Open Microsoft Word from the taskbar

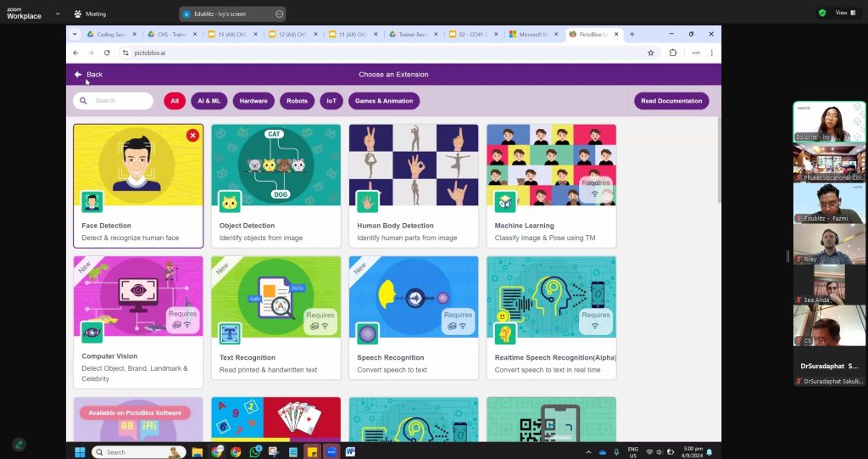(x=350, y=452)
